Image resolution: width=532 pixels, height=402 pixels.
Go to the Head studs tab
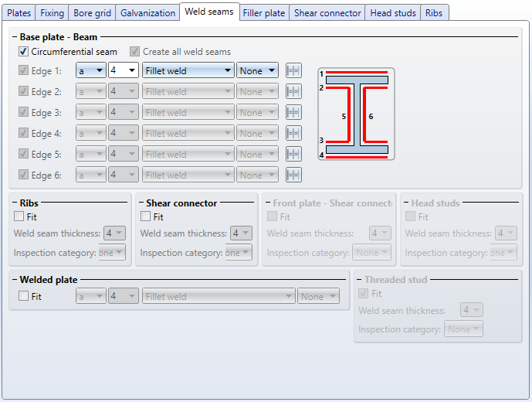394,13
